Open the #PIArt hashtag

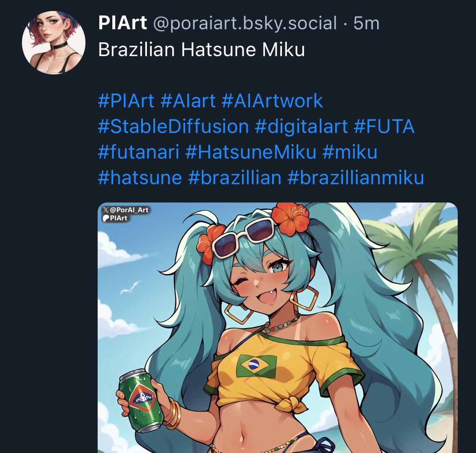pyautogui.click(x=126, y=101)
